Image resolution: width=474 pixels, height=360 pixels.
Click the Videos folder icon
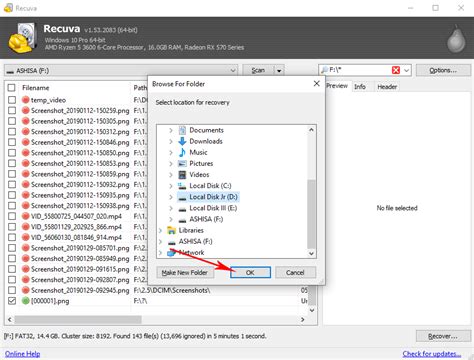182,175
